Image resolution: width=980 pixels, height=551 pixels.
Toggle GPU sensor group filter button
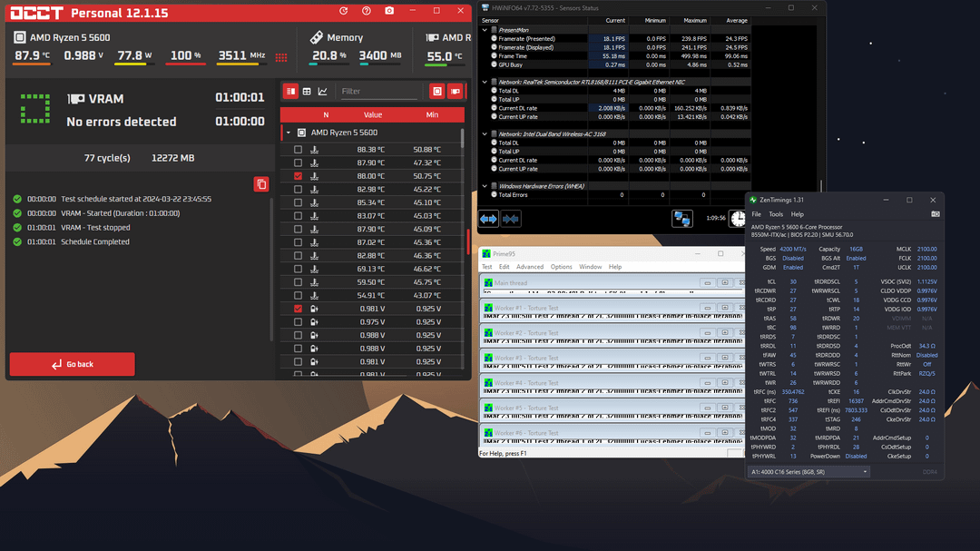(456, 92)
